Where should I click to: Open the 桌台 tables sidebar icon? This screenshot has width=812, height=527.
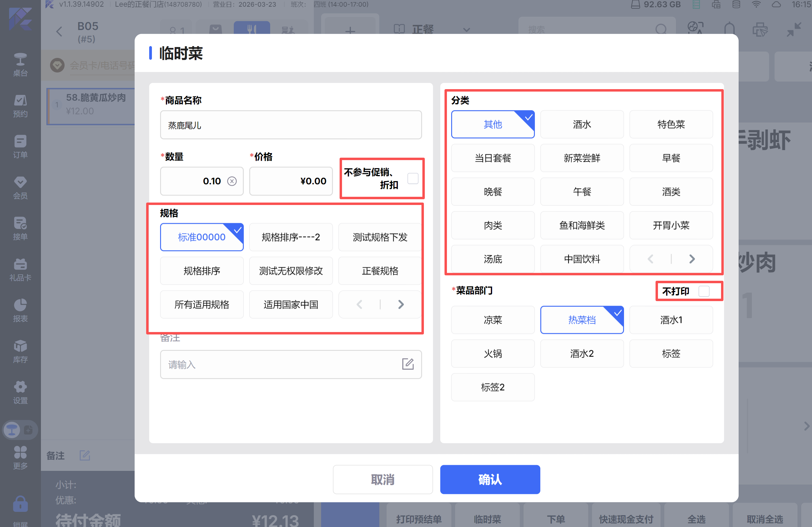pyautogui.click(x=20, y=65)
